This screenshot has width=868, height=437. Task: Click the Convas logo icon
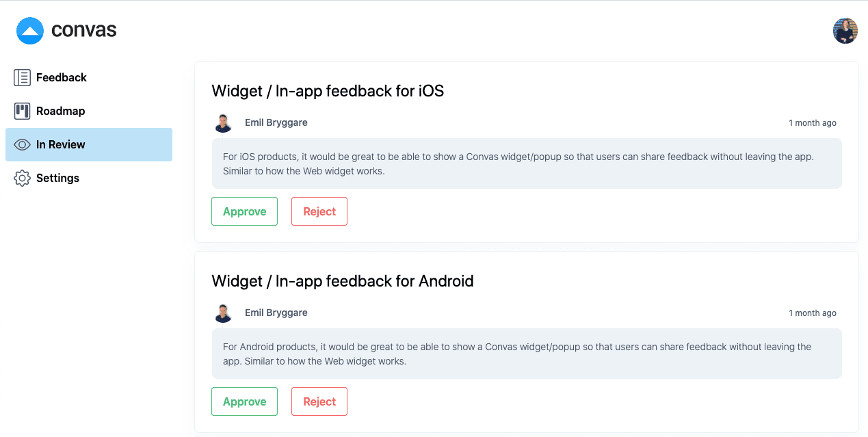click(x=30, y=31)
